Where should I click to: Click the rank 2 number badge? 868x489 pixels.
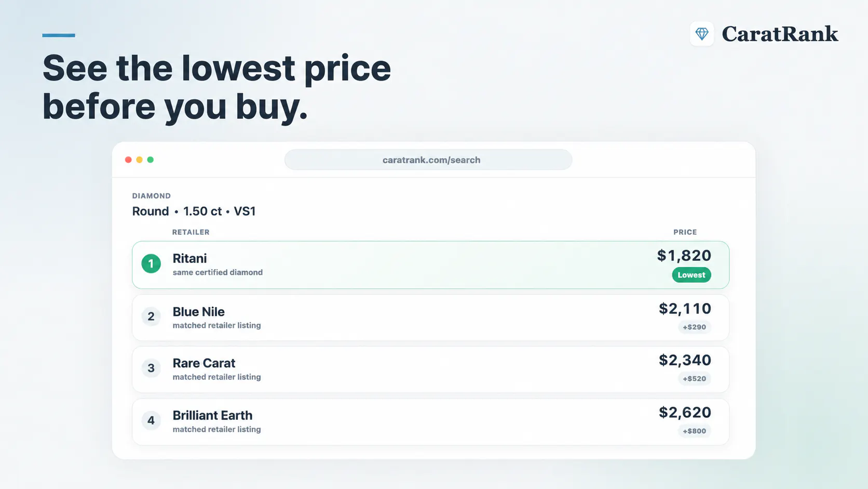(151, 316)
